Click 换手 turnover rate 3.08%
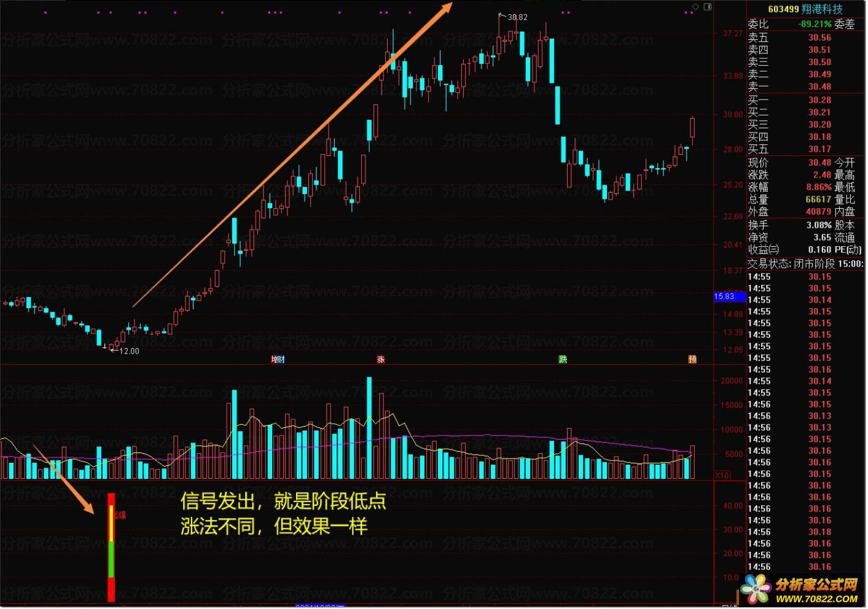Image resolution: width=868 pixels, height=609 pixels. pyautogui.click(x=819, y=225)
